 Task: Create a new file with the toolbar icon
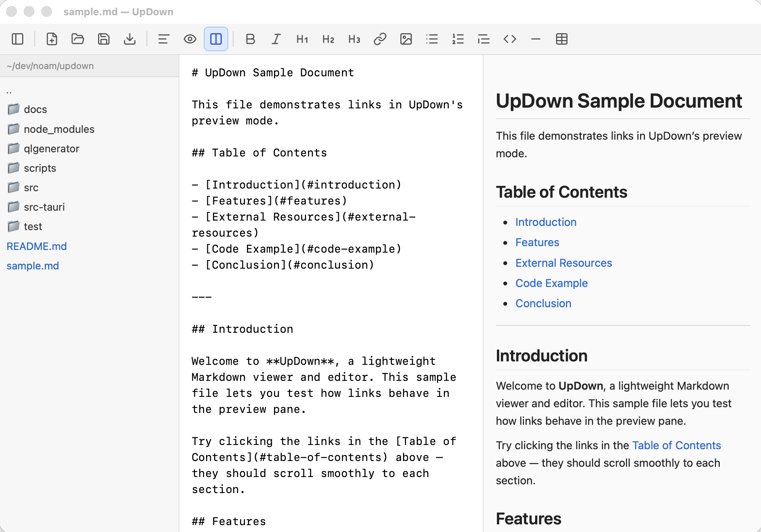52,39
